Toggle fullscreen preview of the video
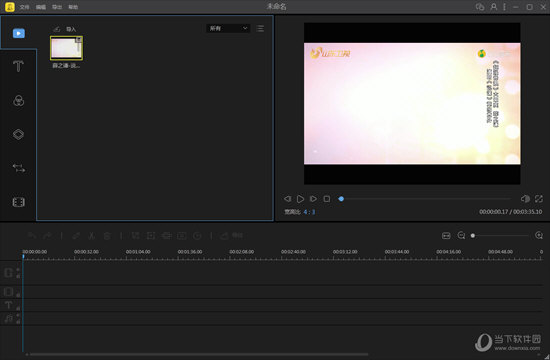Screen dimensions: 550x360 [x=539, y=199]
